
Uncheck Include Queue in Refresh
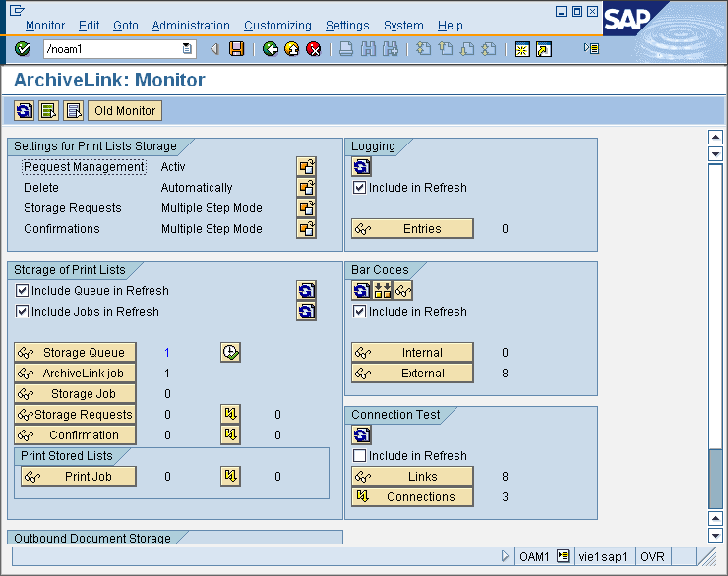(23, 291)
